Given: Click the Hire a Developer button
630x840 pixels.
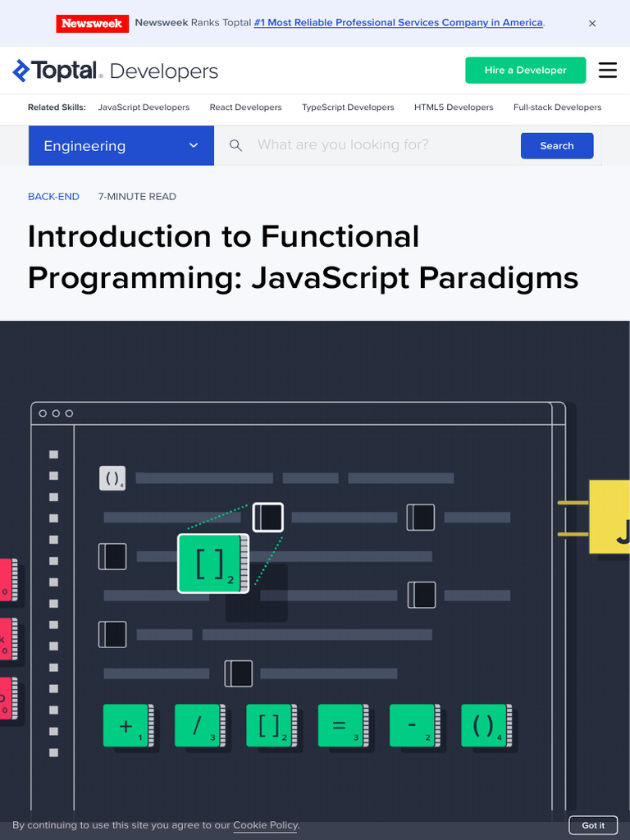Looking at the screenshot, I should pyautogui.click(x=526, y=71).
